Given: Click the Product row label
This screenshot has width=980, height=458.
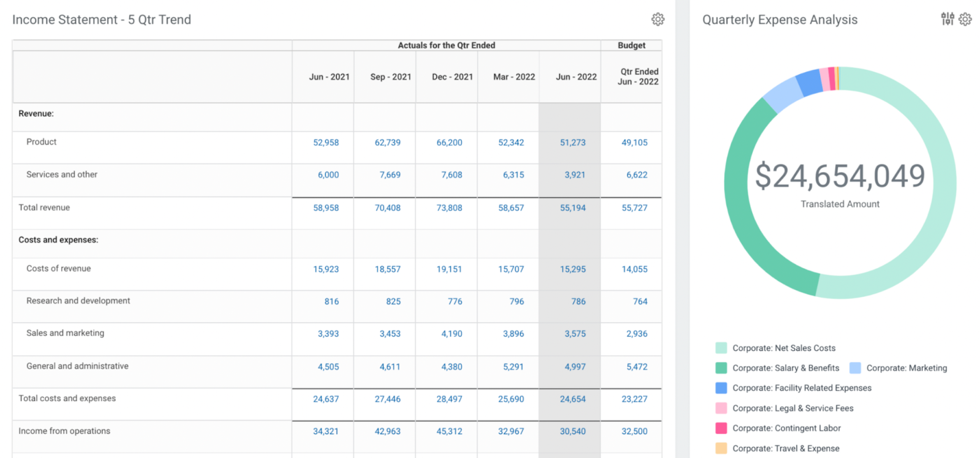Looking at the screenshot, I should point(42,142).
